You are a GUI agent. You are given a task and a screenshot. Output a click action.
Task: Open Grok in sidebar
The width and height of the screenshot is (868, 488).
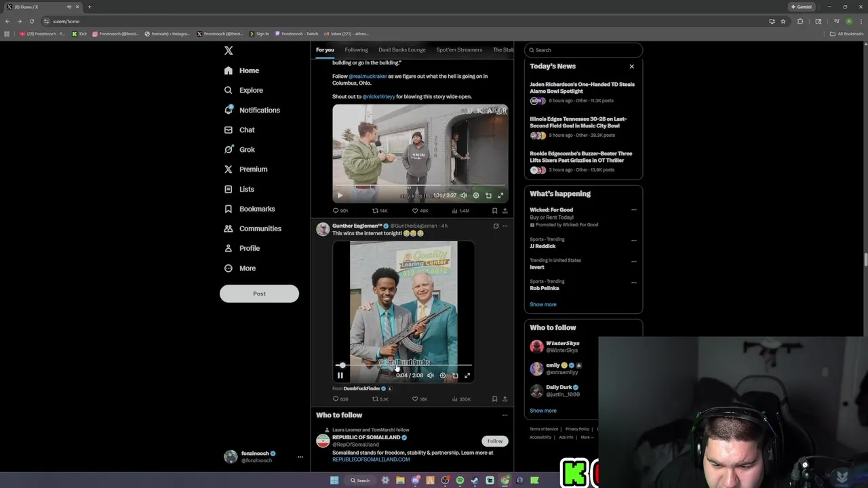[239, 149]
